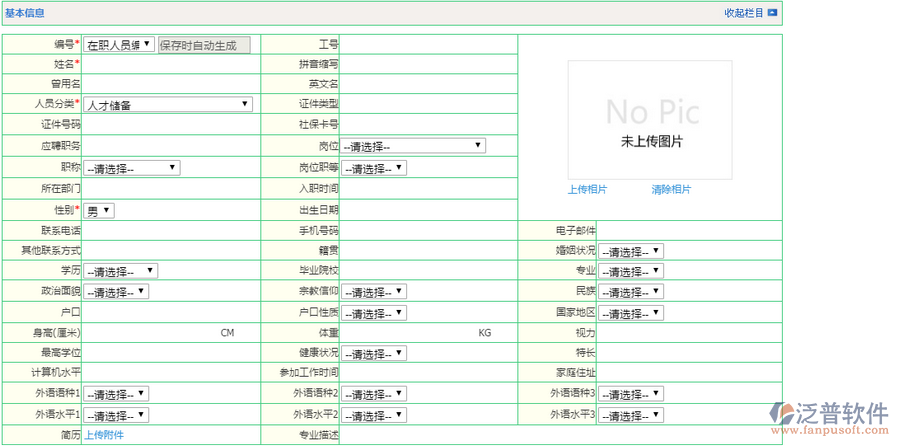Click the collapse panel icon beside 收起栏目
Image resolution: width=899 pixels, height=446 pixels.
(772, 13)
